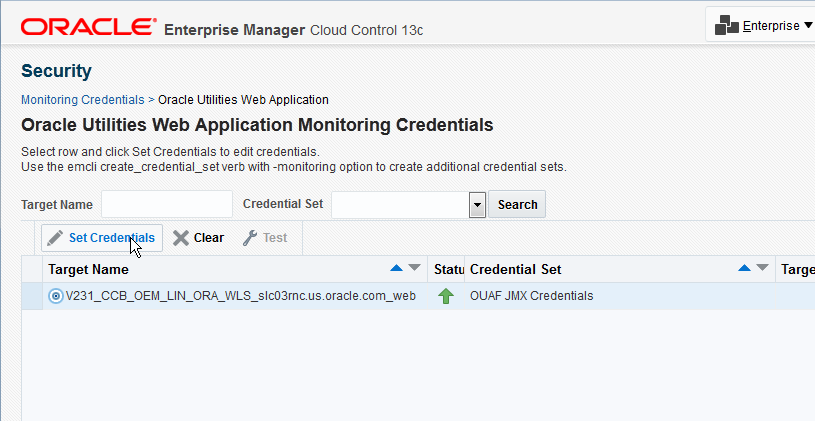Viewport: 815px width, 421px height.
Task: Click the Test wrench icon
Action: coord(250,238)
